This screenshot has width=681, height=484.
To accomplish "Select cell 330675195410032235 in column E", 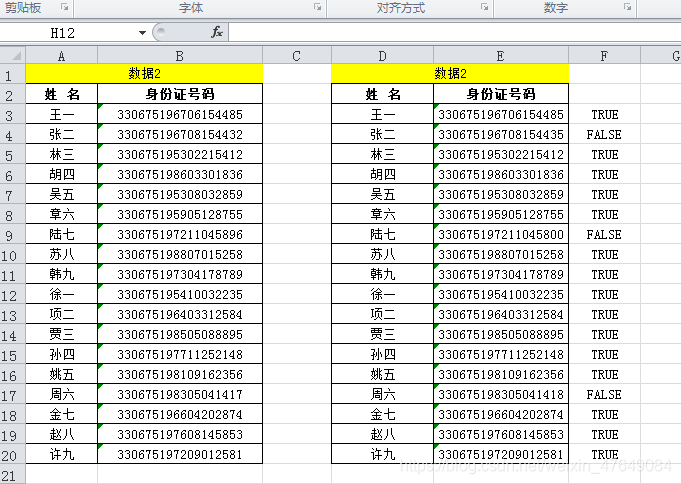I will 501,294.
